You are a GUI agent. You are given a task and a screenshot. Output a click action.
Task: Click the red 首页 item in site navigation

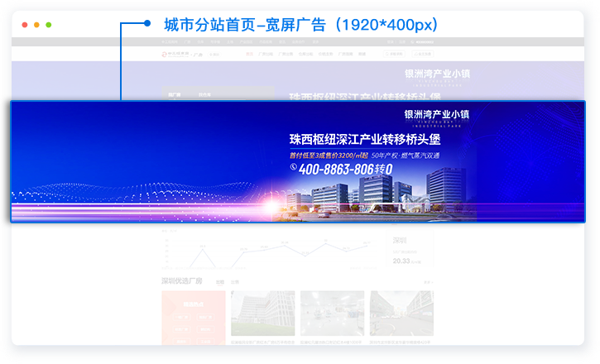pos(249,55)
